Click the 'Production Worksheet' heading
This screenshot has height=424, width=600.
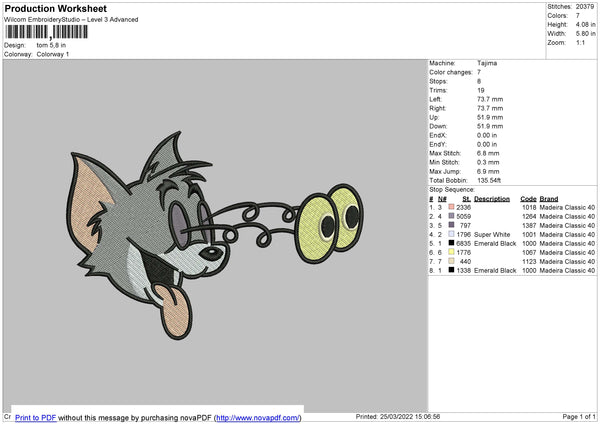(x=55, y=8)
